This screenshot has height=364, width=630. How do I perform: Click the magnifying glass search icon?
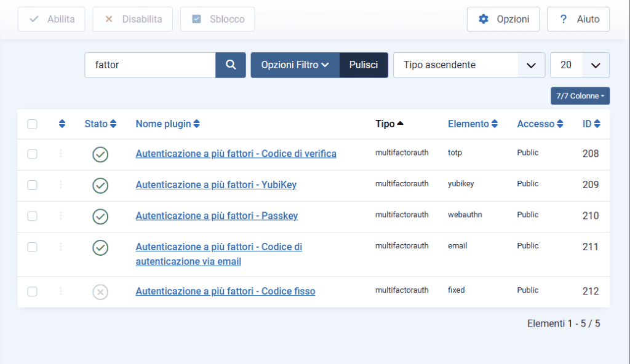coord(231,65)
